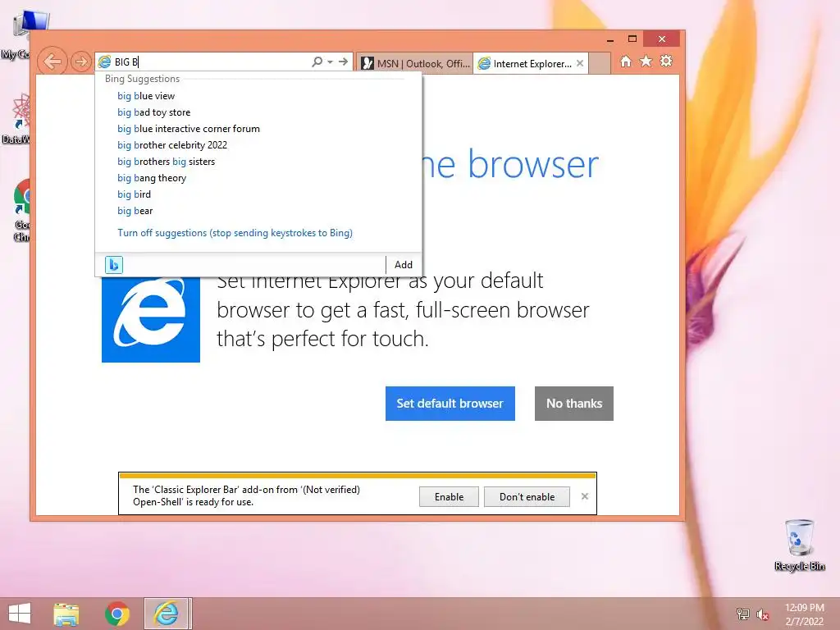Go back with the browser Back arrow
Image resolution: width=840 pixels, height=630 pixels.
[x=52, y=62]
